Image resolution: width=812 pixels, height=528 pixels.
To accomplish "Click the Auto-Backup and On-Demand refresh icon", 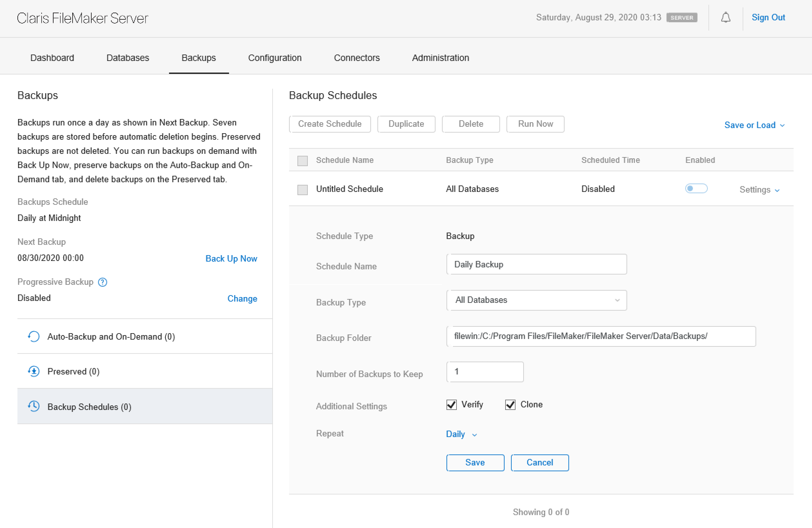I will 34,337.
